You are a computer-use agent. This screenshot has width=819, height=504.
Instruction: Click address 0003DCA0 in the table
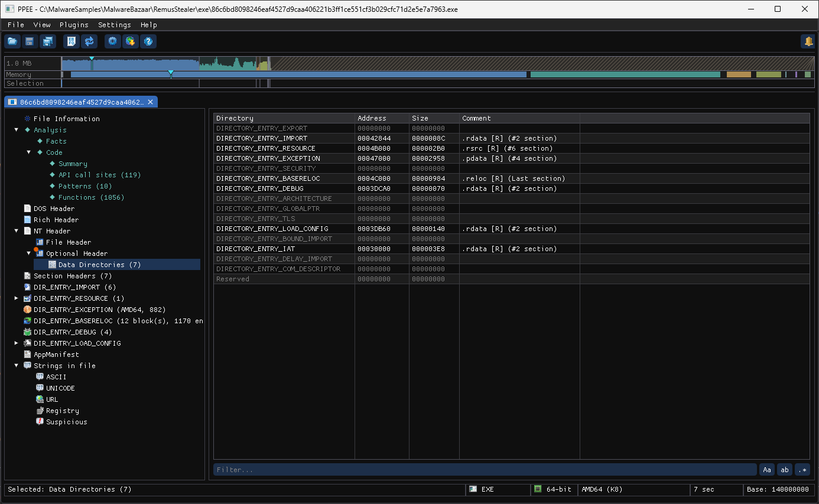tap(374, 188)
